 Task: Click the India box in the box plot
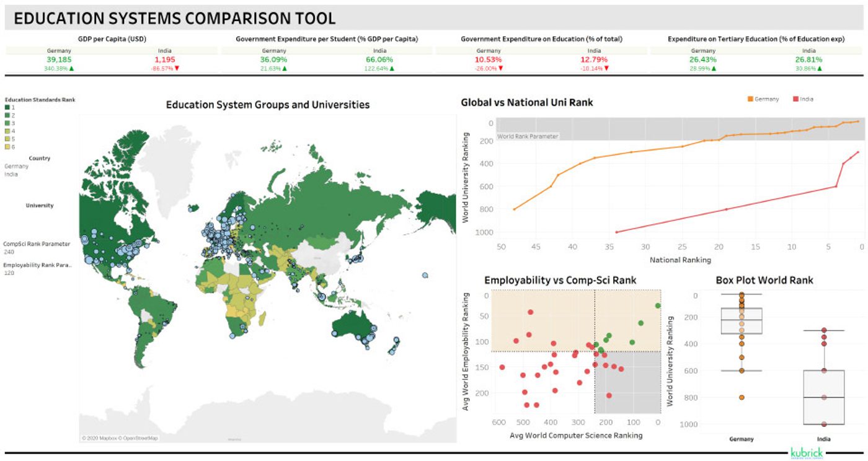coord(823,397)
